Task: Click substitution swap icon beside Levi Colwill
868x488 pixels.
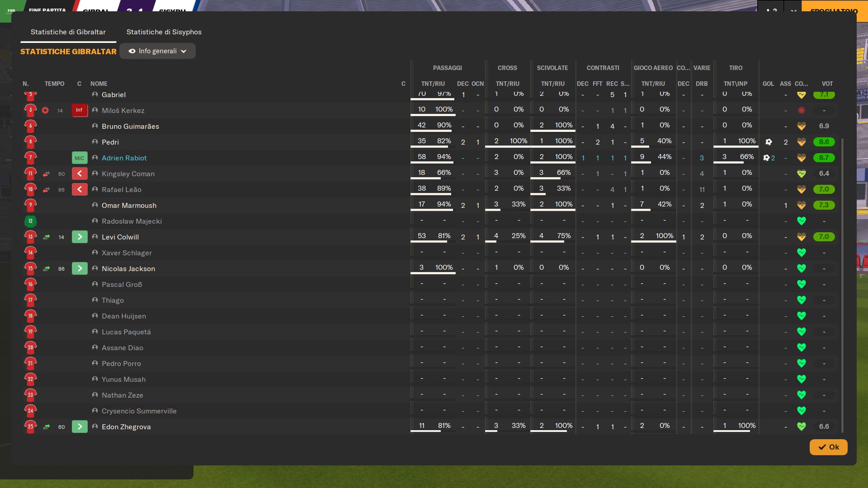Action: [x=46, y=237]
